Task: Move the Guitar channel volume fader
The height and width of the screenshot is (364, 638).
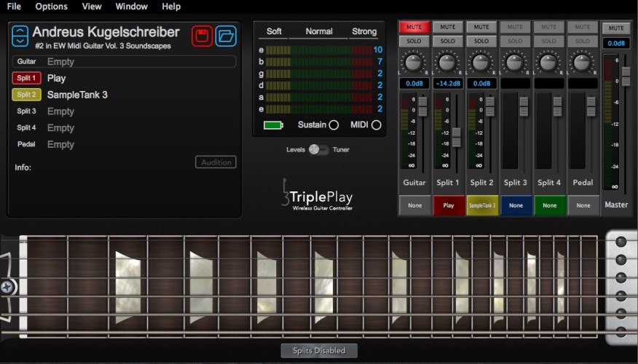Action: tap(422, 106)
